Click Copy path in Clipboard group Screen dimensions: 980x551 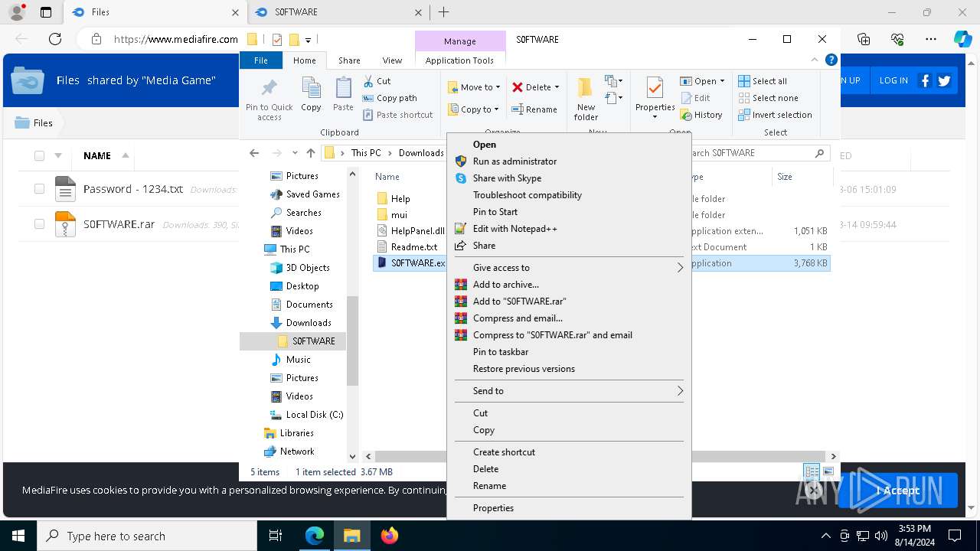[390, 98]
